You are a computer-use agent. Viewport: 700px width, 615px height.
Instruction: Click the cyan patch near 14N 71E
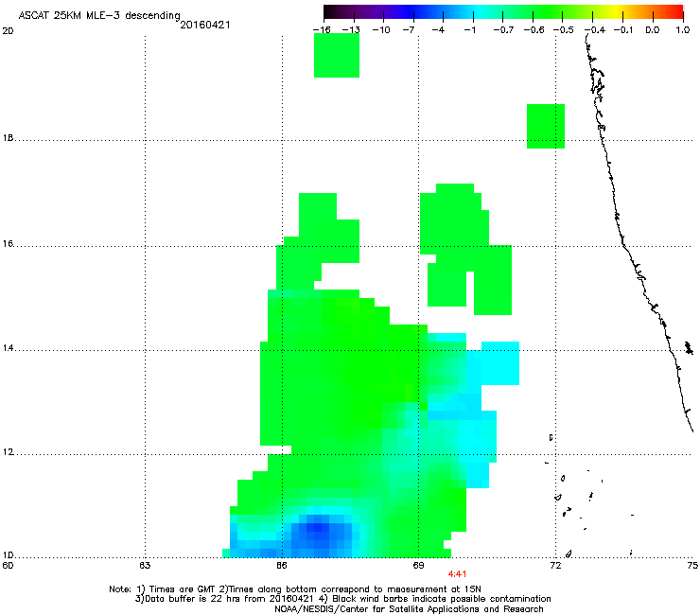(500, 363)
